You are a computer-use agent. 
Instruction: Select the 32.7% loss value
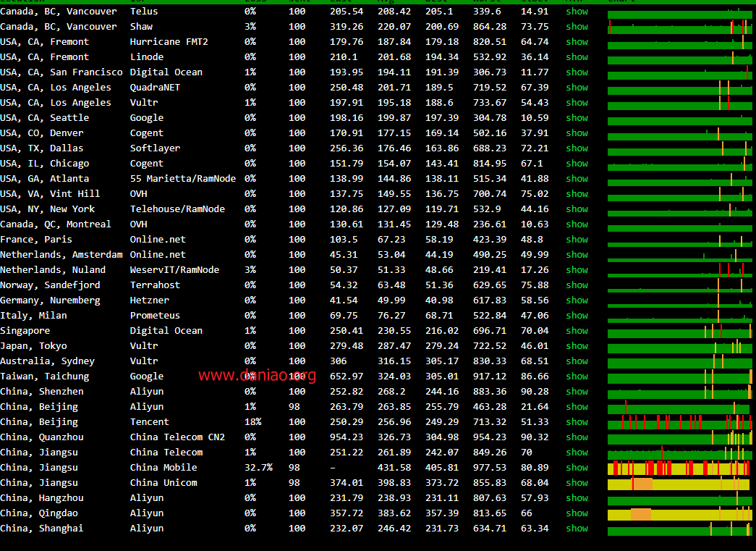[258, 467]
